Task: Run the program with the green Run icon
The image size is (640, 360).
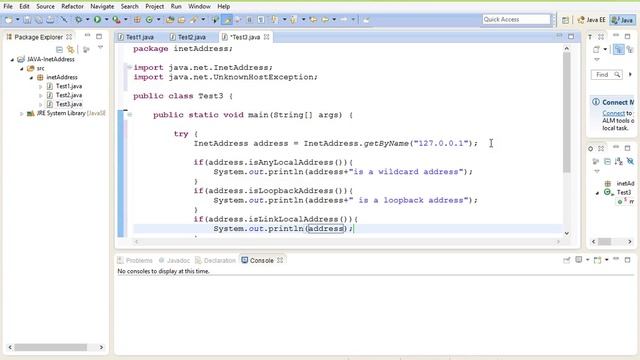Action: point(97,20)
